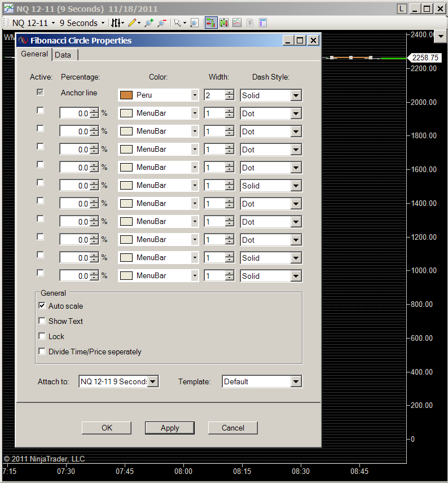
Task: Minimize the NQ 12-11 chart window
Action: (415, 8)
